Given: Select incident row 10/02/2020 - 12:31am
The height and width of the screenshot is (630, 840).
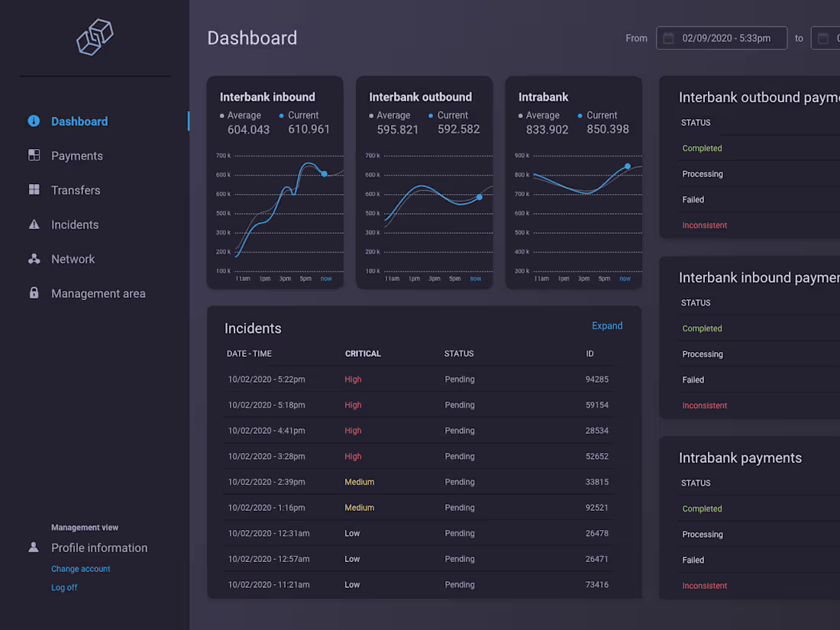Looking at the screenshot, I should click(x=422, y=534).
